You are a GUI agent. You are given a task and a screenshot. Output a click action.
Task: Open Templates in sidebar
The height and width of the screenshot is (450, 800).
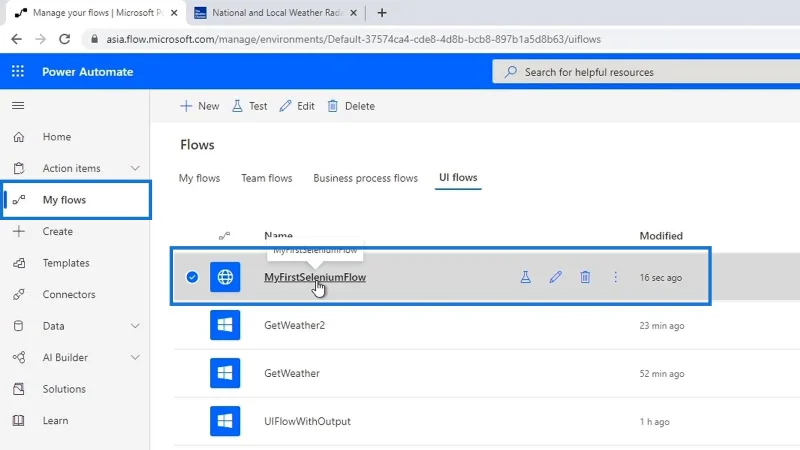click(x=66, y=263)
